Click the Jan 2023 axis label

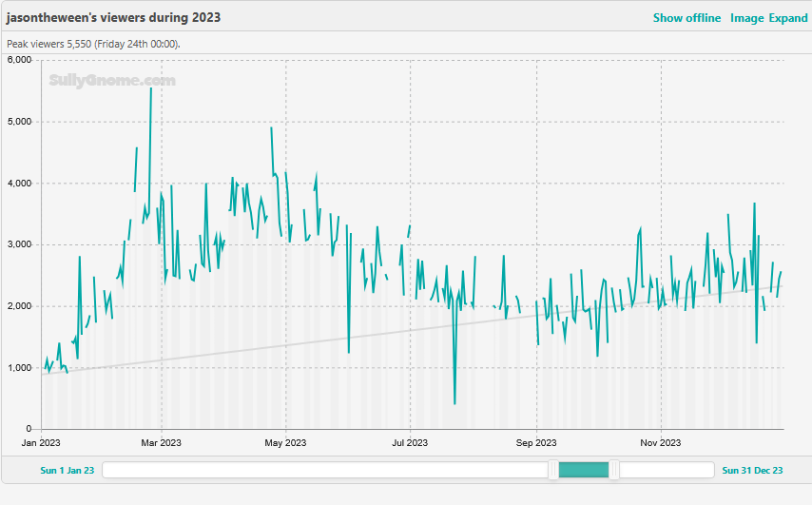pos(40,443)
